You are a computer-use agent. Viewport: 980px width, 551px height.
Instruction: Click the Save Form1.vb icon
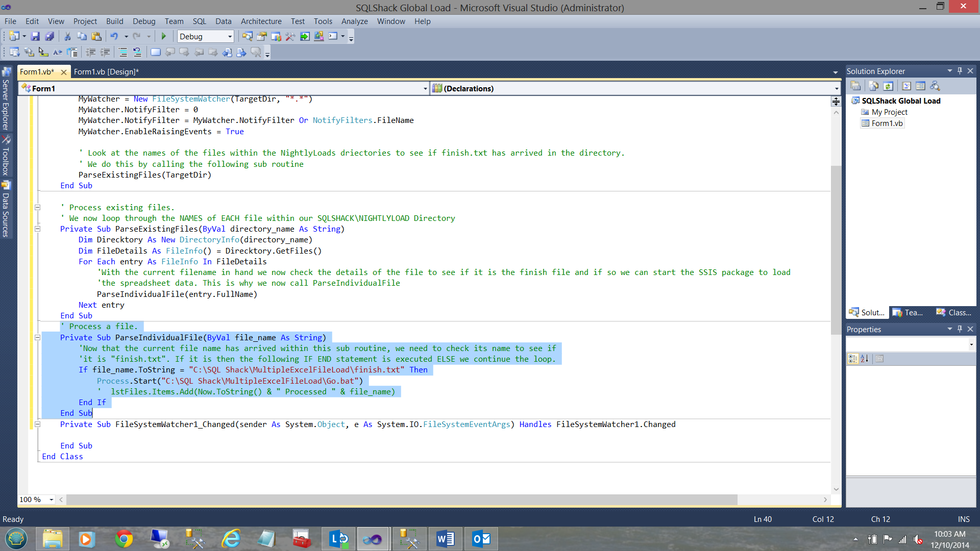[x=35, y=36]
